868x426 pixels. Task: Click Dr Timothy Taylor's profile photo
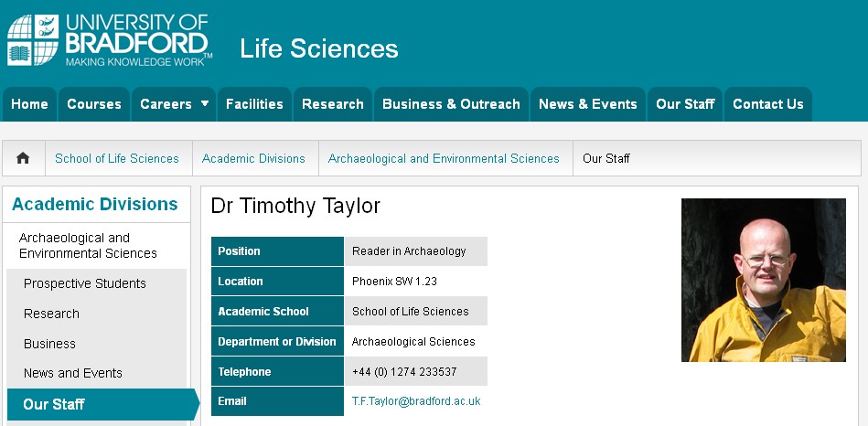764,280
